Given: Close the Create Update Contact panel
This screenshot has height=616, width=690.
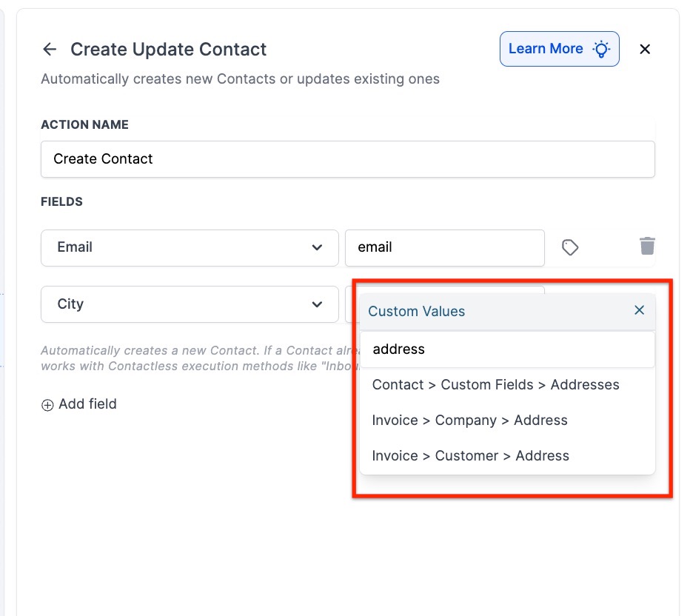Looking at the screenshot, I should click(x=645, y=49).
